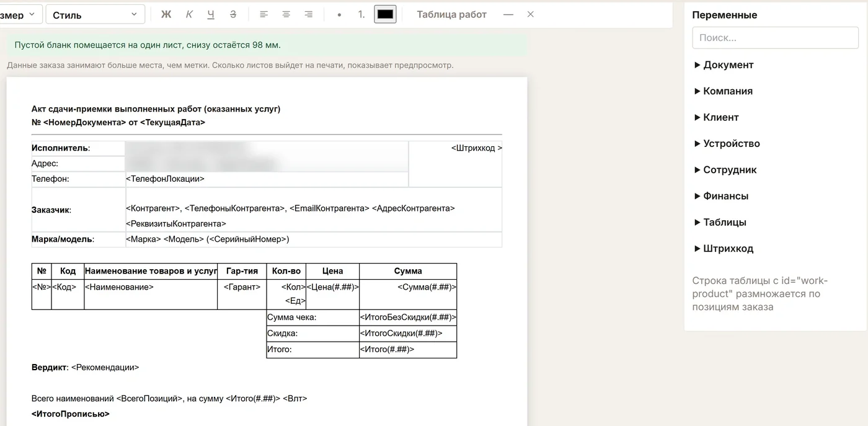The image size is (868, 426).
Task: Click the Заказчик label cell
Action: [x=79, y=210]
